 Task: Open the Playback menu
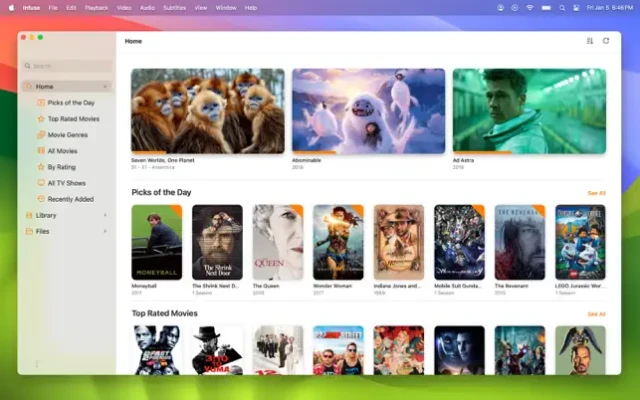(x=96, y=7)
